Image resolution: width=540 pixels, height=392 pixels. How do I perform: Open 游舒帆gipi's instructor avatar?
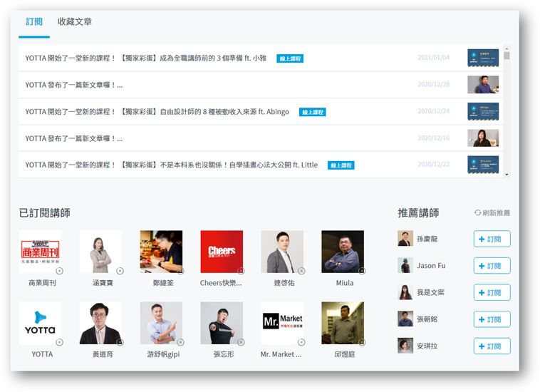click(x=161, y=323)
